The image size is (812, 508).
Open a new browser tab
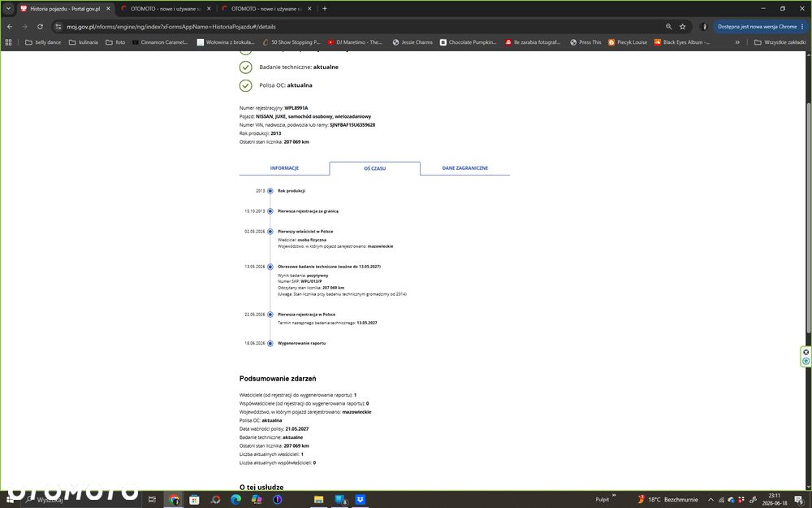point(325,8)
